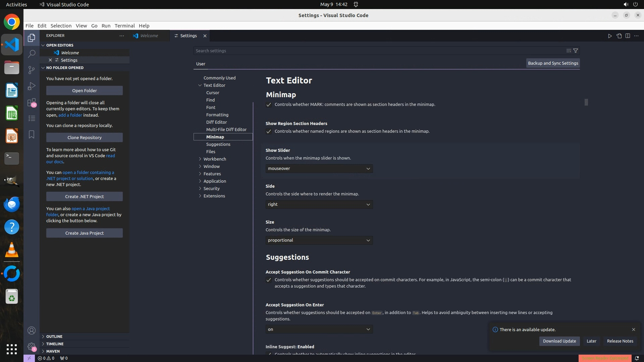Open the Manage gear icon
644x362 pixels.
click(32, 347)
